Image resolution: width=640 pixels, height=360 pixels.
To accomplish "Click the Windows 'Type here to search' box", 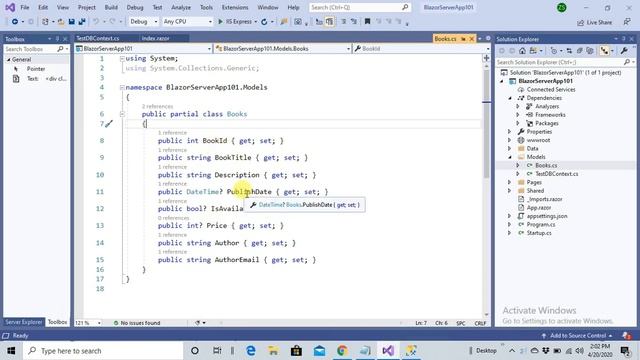I will tap(104, 351).
